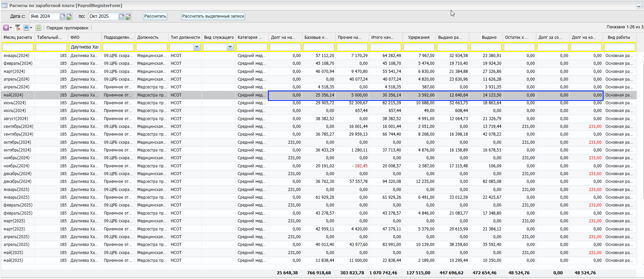Refresh the table with green arrows icon
644x279 pixels.
[x=38, y=28]
